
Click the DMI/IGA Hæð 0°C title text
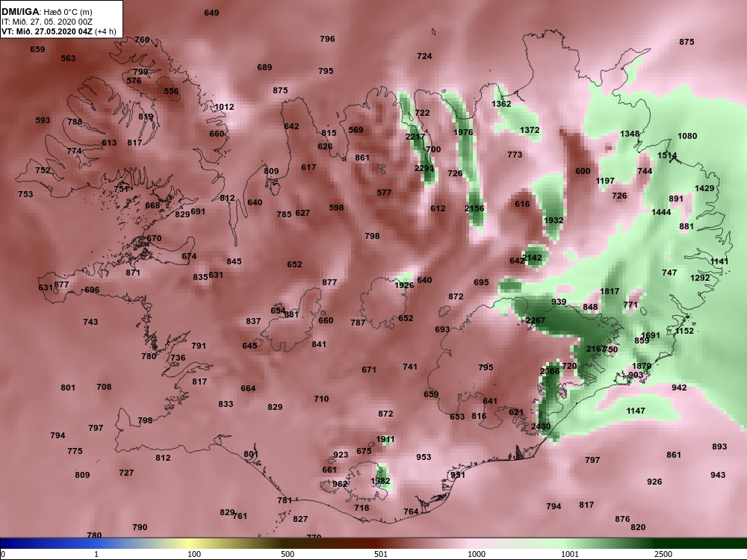click(x=47, y=12)
